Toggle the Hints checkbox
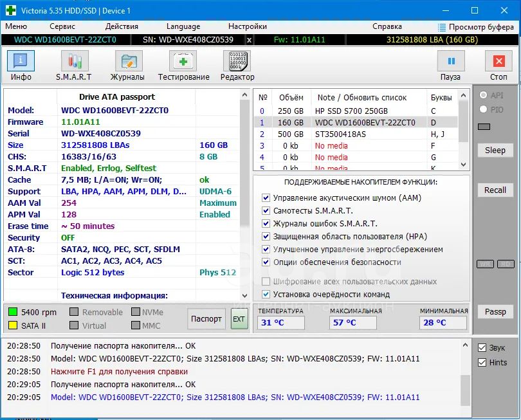 click(482, 363)
